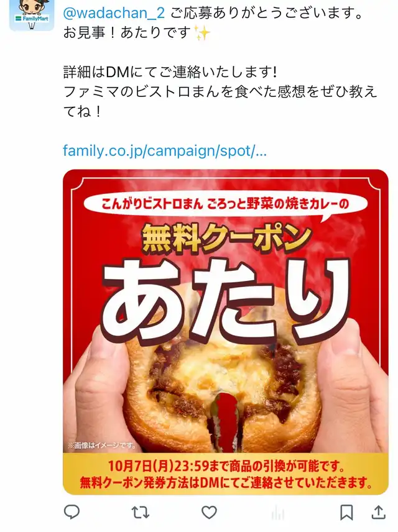
Task: Open the view analytics bar-chart icon
Action: (278, 512)
